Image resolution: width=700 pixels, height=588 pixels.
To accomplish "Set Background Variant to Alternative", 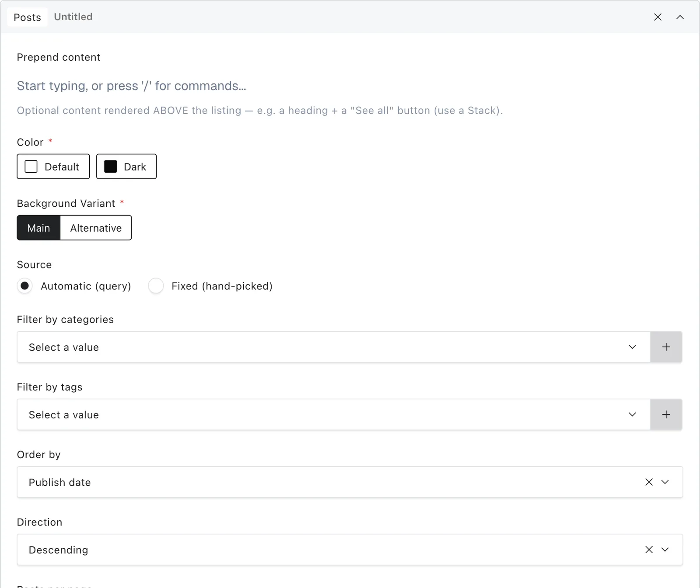I will [x=96, y=228].
